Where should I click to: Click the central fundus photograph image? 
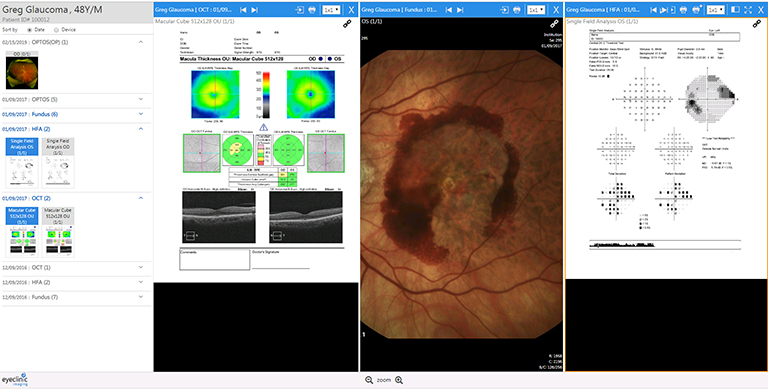(461, 194)
